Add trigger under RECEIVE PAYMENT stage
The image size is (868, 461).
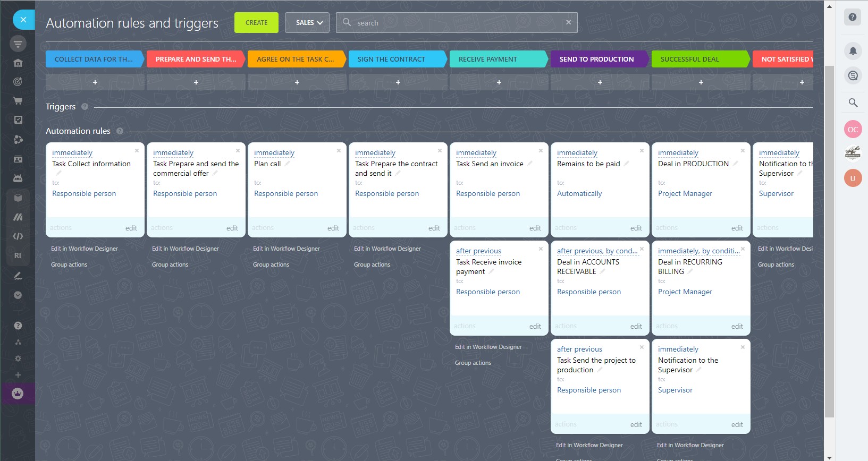click(499, 82)
